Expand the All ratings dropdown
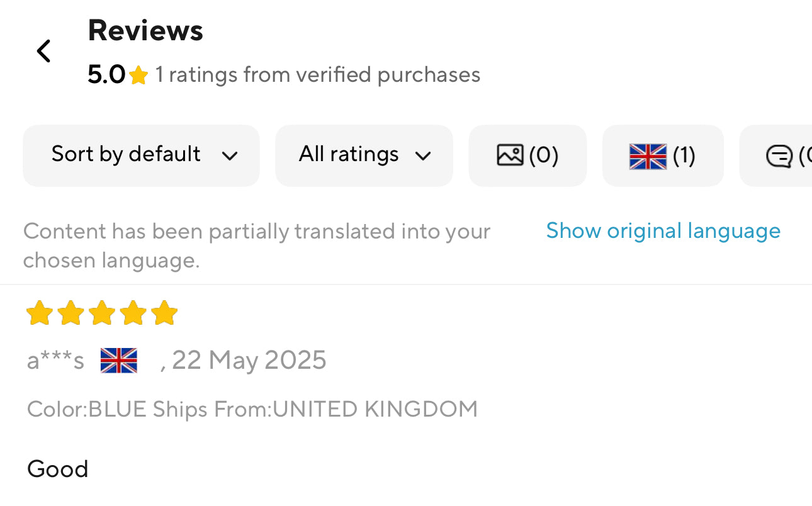The image size is (812, 506). (x=364, y=155)
